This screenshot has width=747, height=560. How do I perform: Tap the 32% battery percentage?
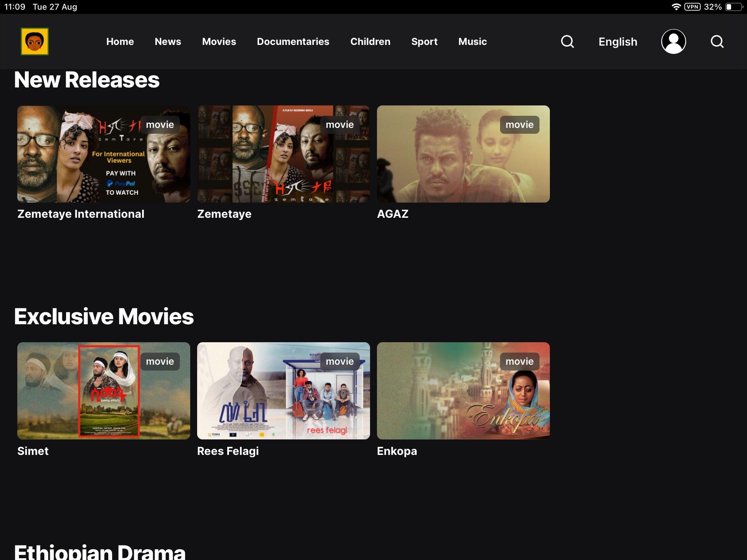coord(713,7)
